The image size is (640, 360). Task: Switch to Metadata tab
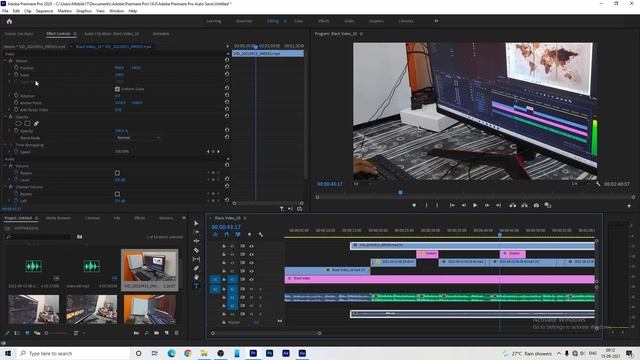pos(161,34)
